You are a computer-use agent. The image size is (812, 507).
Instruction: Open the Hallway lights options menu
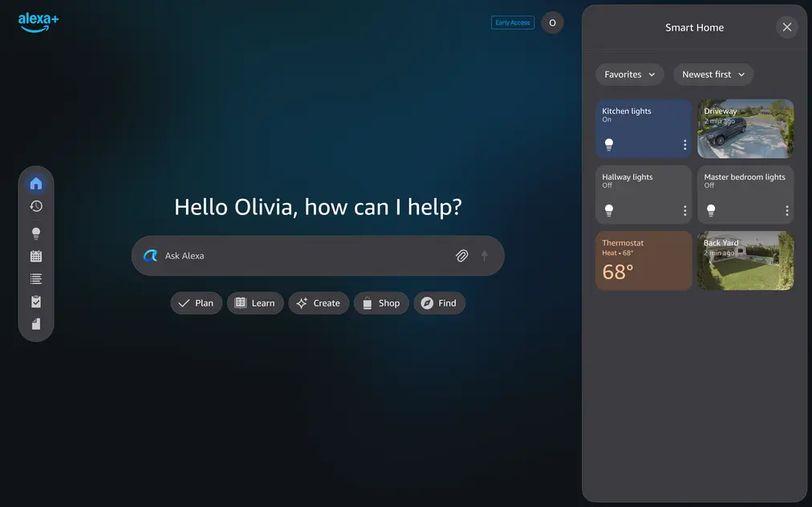tap(684, 210)
